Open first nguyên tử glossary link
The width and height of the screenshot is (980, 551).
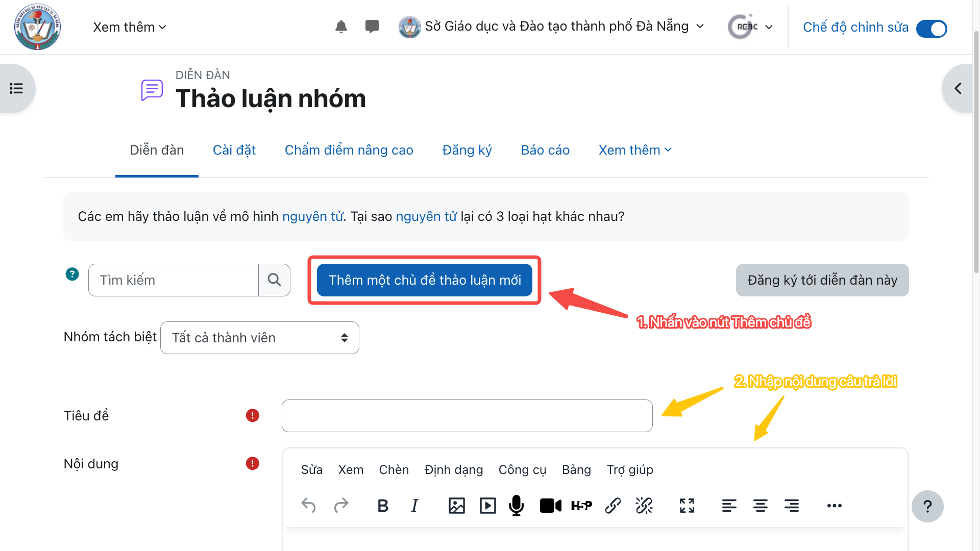[x=312, y=216]
